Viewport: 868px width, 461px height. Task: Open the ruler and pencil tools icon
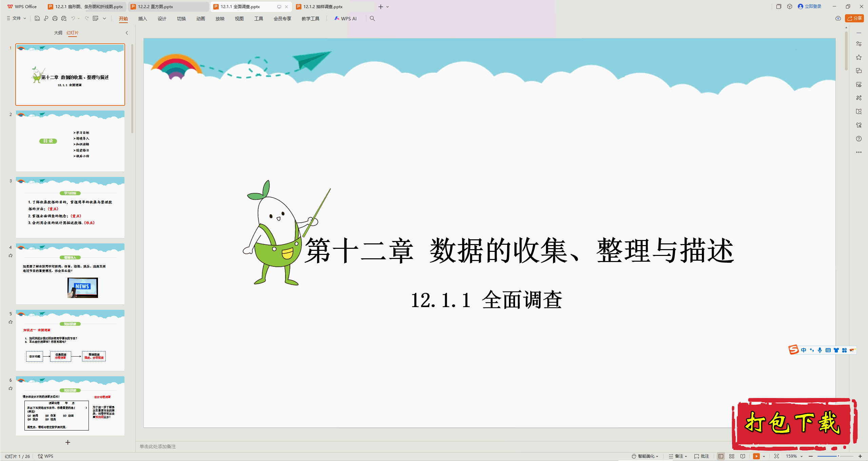tap(859, 98)
